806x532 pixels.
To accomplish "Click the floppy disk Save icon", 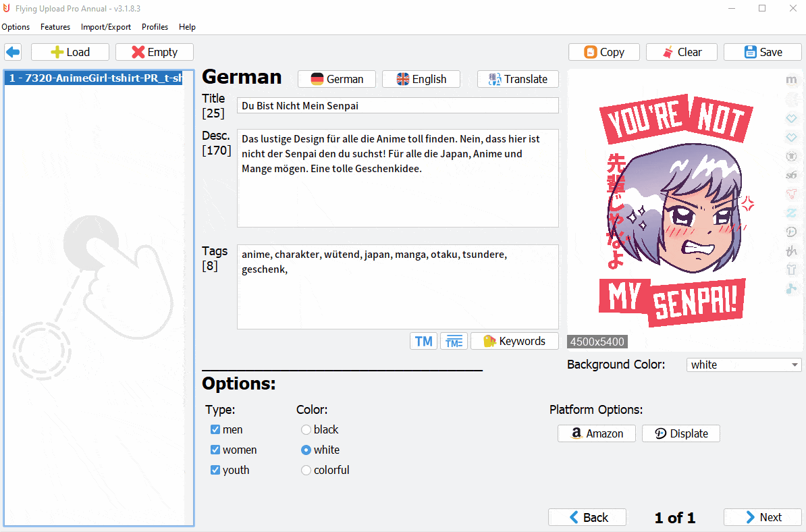I will pyautogui.click(x=751, y=53).
